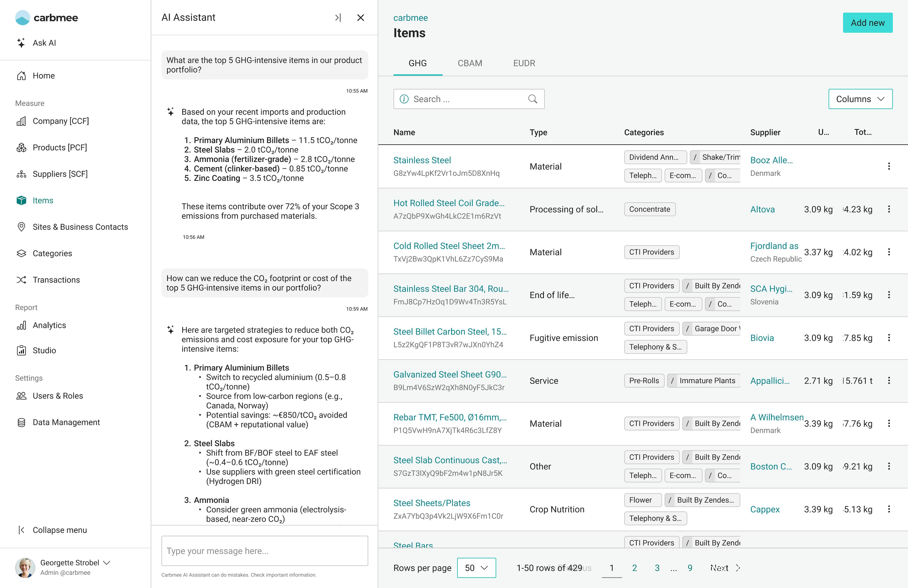
Task: Open Home from the sidebar
Action: click(44, 75)
